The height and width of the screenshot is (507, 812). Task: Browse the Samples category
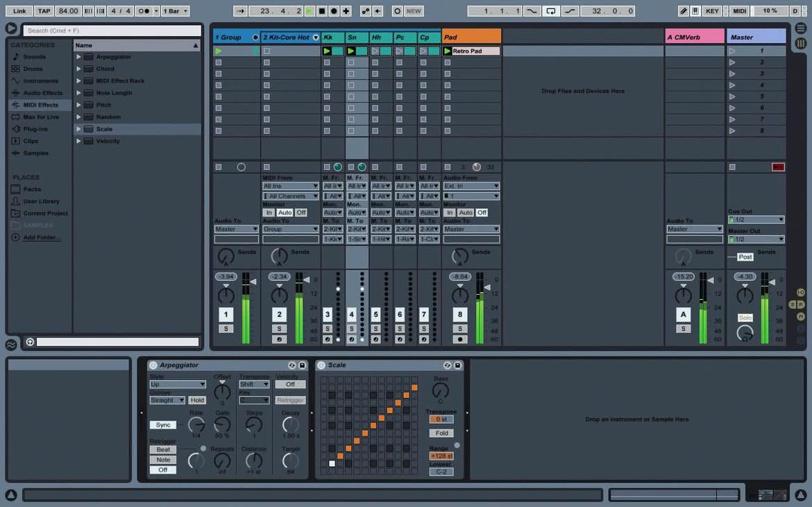(35, 153)
